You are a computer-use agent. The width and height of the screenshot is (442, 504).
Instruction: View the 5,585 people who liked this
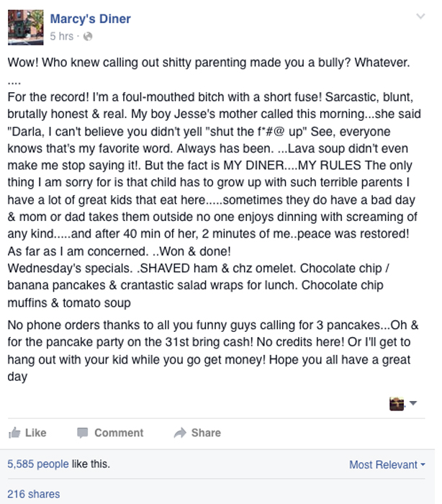(x=38, y=464)
